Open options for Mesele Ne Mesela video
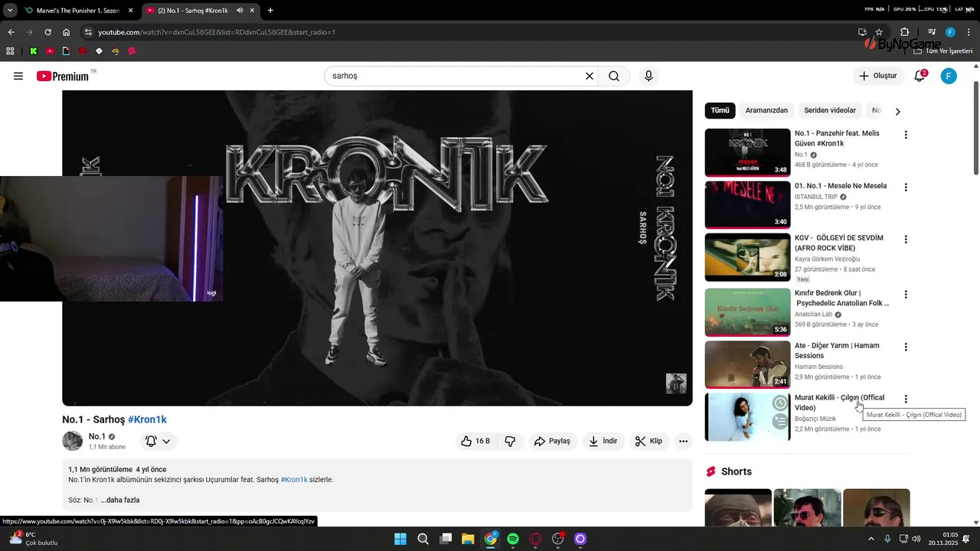This screenshot has height=551, width=980. pos(906,187)
